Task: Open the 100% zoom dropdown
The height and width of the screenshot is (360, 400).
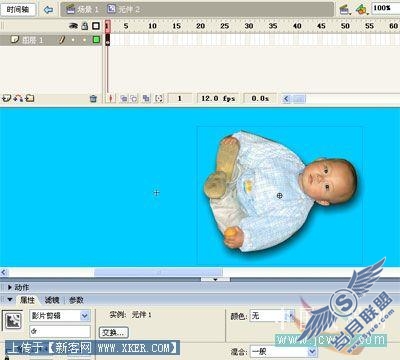Action: (386, 8)
